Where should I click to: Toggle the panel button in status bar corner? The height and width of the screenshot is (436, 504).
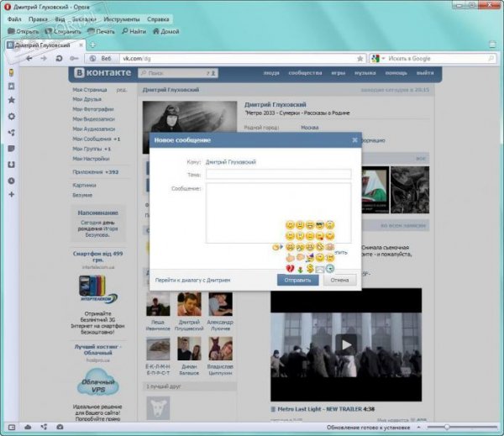click(x=12, y=428)
